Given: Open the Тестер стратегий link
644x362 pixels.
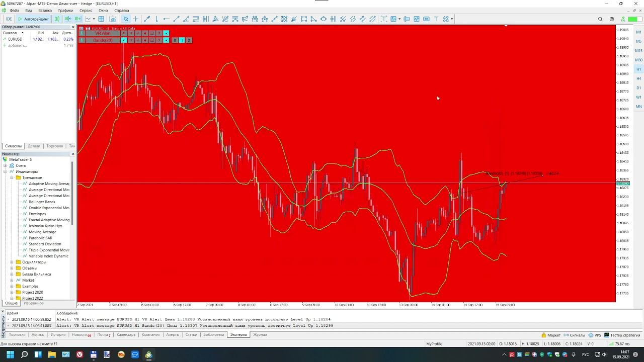Looking at the screenshot, I should coord(622,335).
